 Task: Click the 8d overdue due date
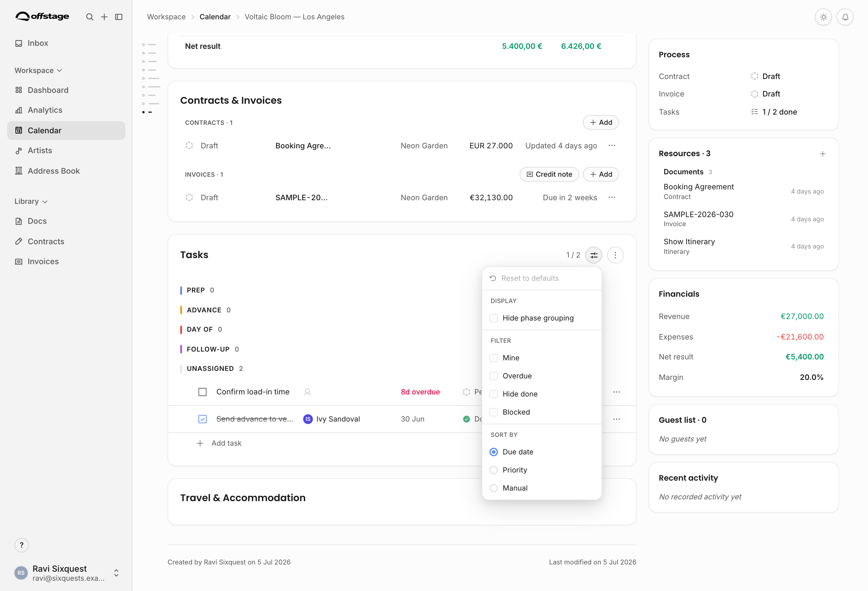420,392
